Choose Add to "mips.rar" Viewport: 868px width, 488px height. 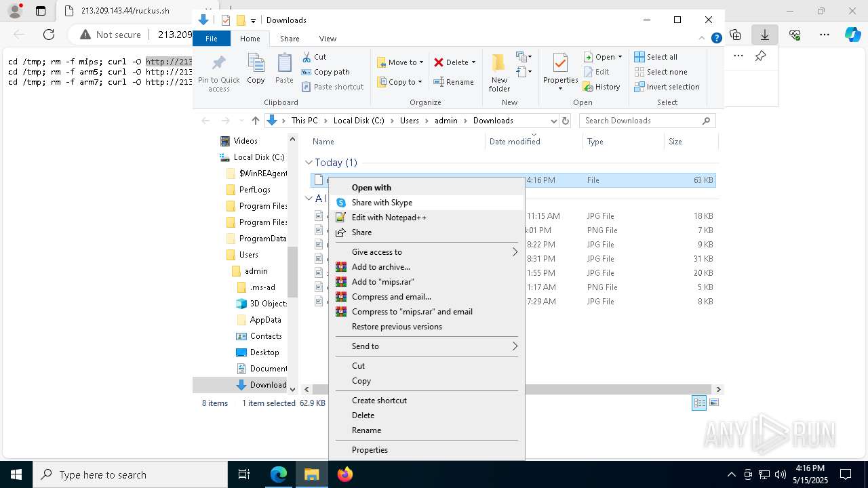coord(427,282)
